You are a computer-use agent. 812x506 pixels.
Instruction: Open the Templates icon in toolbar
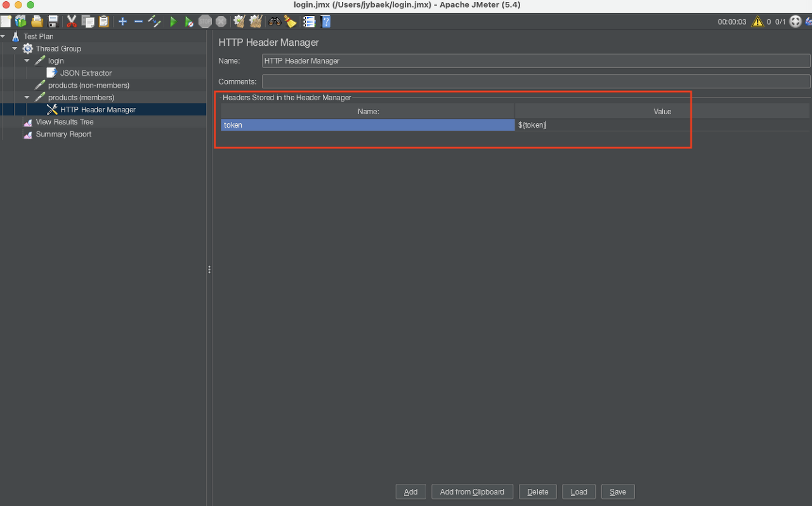click(x=20, y=22)
